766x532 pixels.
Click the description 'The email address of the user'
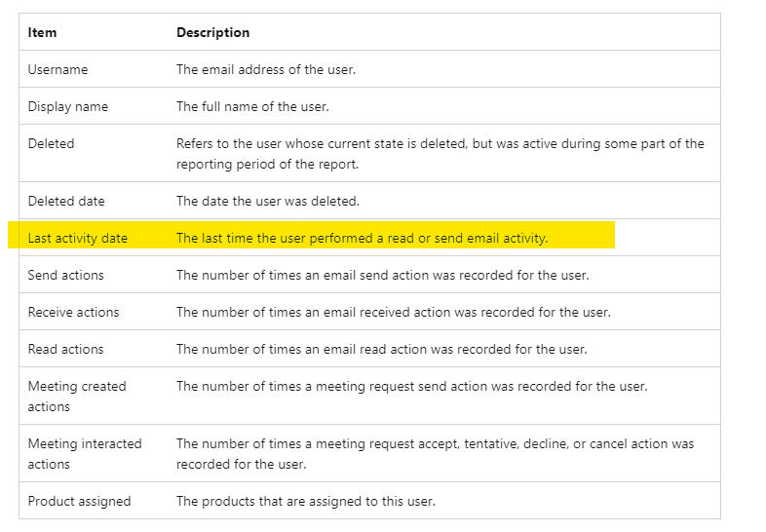click(x=267, y=69)
